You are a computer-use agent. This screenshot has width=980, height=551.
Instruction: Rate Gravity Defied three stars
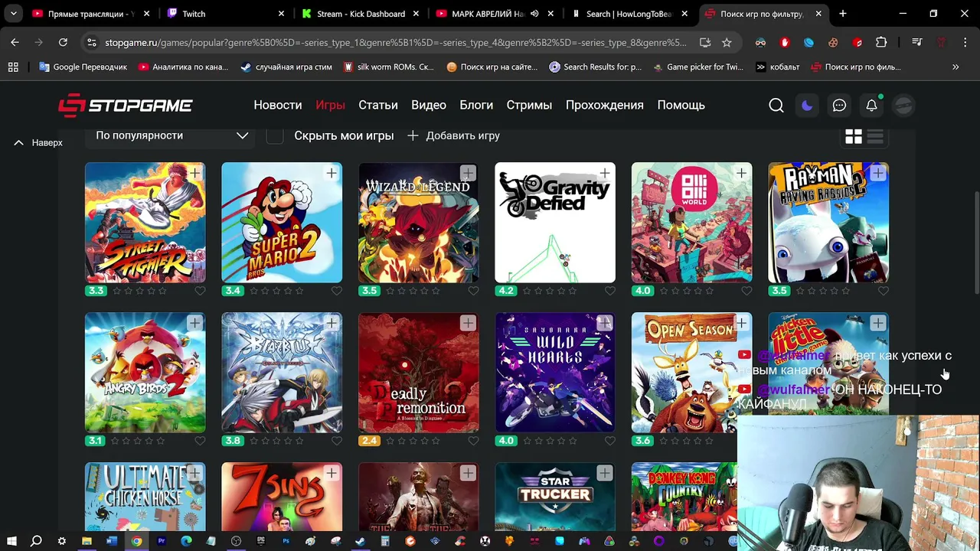click(x=549, y=291)
